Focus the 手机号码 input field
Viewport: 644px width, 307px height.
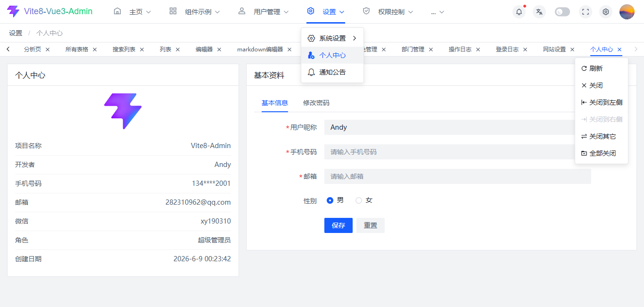[x=457, y=152]
